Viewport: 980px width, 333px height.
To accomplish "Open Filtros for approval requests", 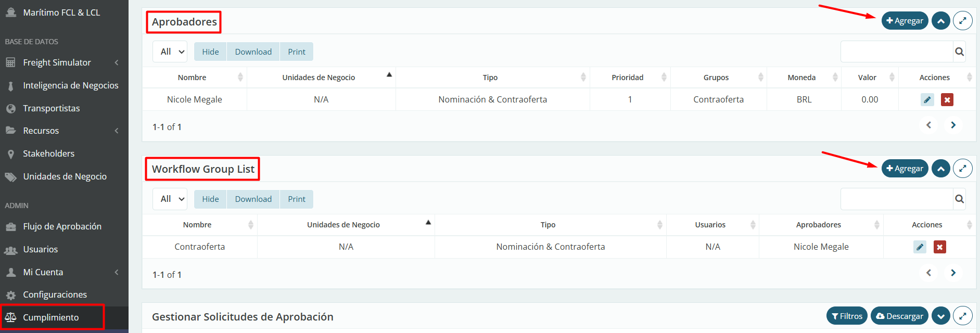I will click(846, 316).
